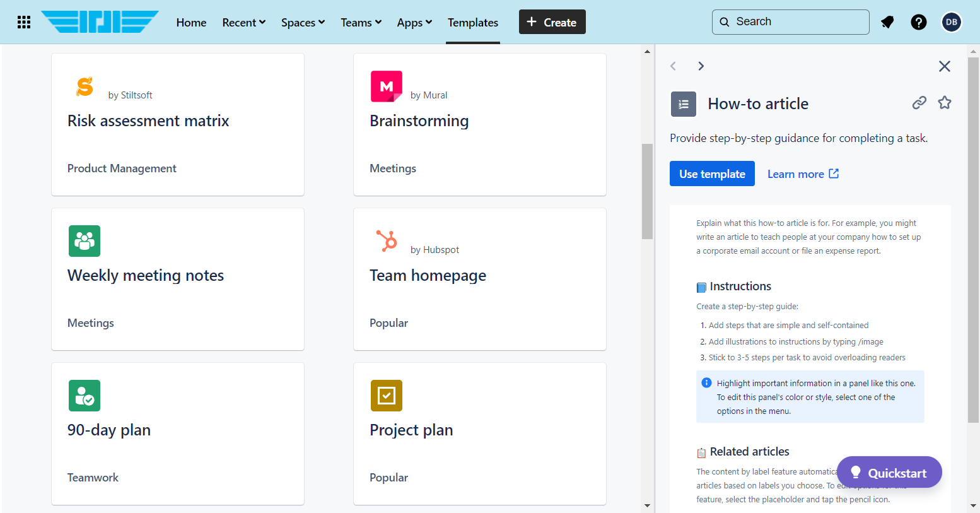
Task: Open the Apps dropdown
Action: (x=414, y=22)
